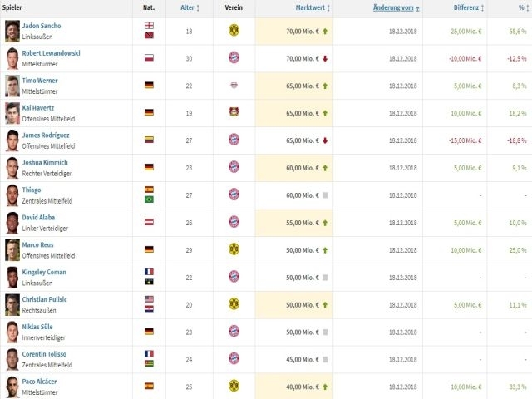Screen dimensions: 532x399
Task: Click Bayer Leverkusen crest in Kai Havertz row
Action: (234, 112)
